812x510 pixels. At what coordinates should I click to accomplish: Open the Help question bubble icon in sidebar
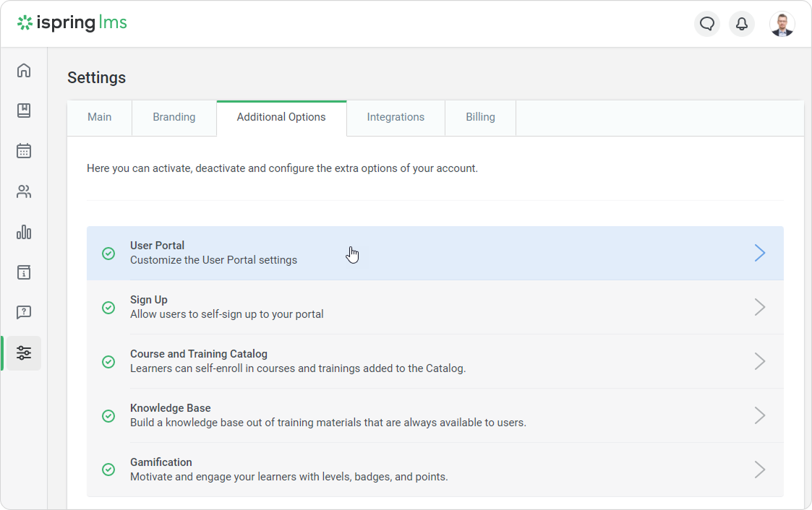pos(24,312)
